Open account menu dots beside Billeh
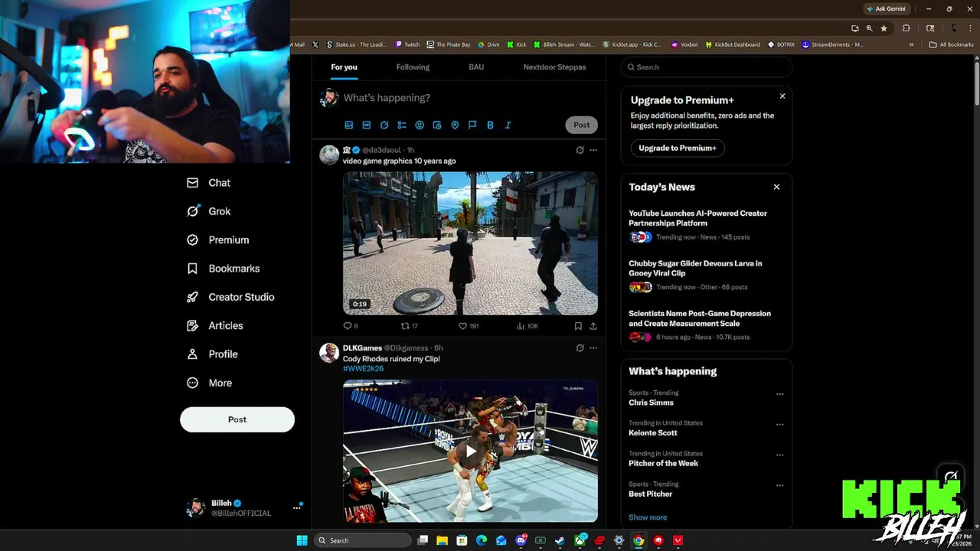Viewport: 980px width, 551px height. coord(297,507)
